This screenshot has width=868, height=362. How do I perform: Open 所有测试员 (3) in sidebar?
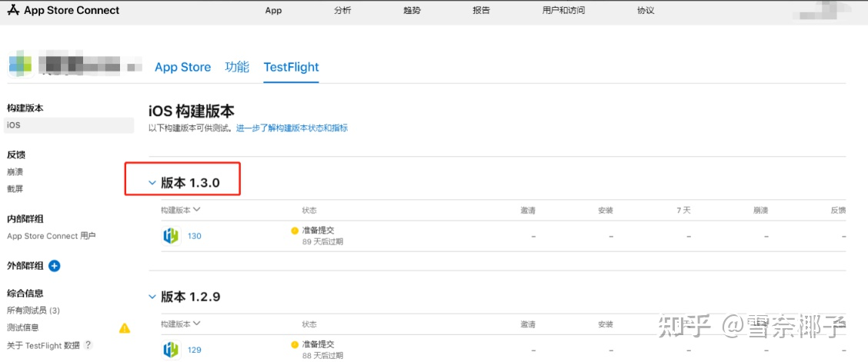tap(33, 311)
